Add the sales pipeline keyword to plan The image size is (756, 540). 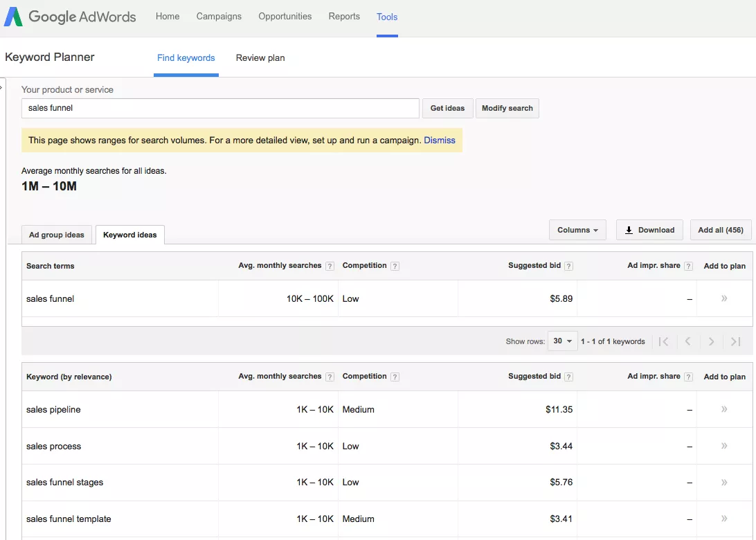[x=723, y=409]
